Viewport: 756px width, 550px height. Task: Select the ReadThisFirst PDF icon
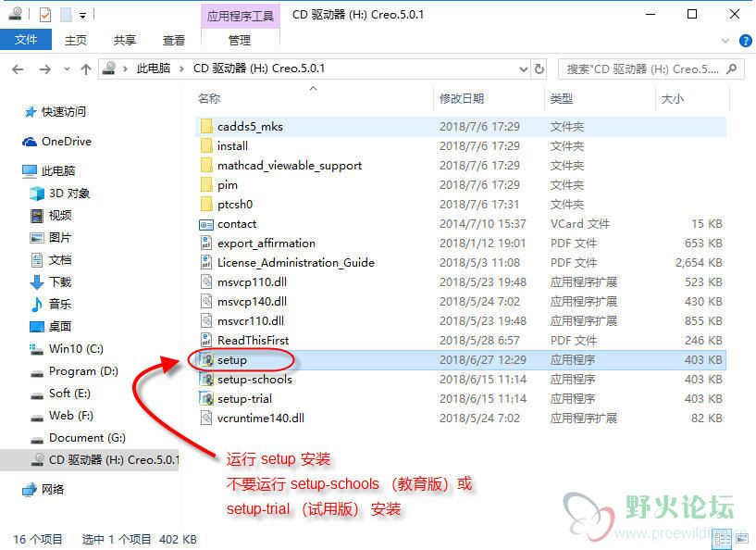(206, 340)
